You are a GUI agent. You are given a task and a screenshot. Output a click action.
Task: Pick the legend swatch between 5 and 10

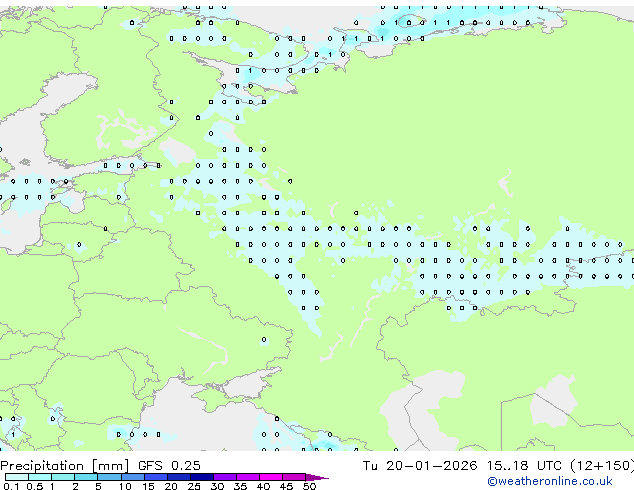pos(110,477)
